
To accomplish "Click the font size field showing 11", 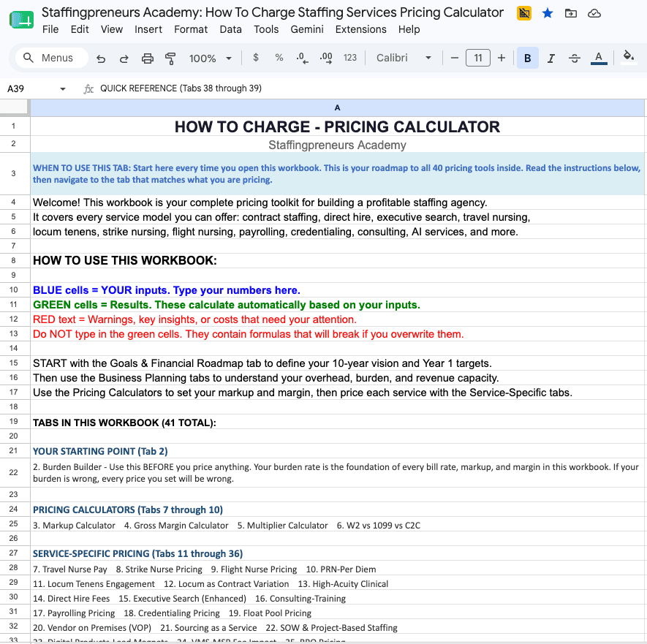I will (x=478, y=58).
